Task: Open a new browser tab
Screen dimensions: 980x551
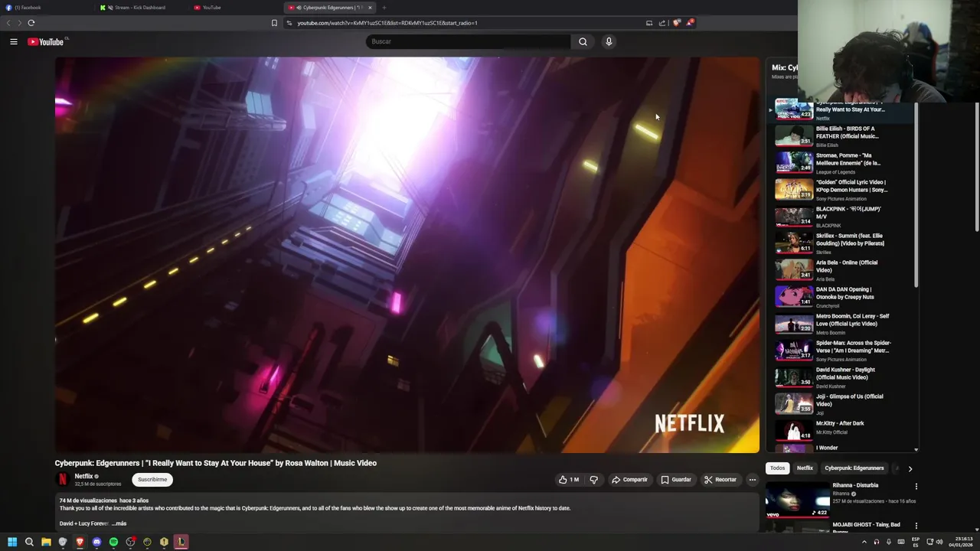Action: pos(384,8)
